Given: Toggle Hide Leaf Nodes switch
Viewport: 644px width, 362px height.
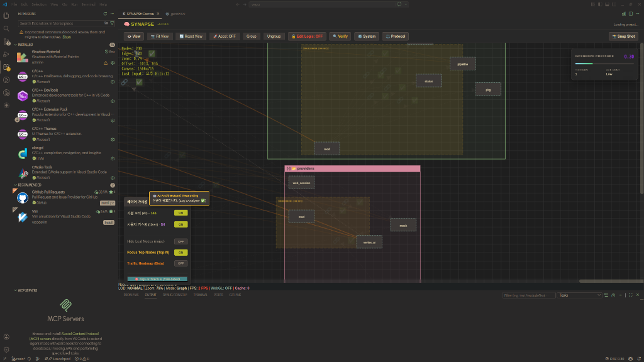Looking at the screenshot, I should tap(180, 241).
